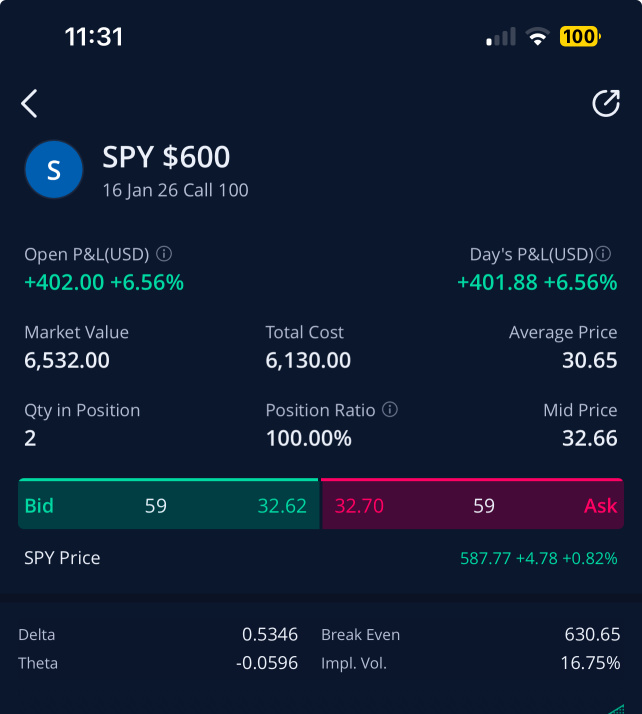
Task: Tap the battery indicator in status bar
Action: point(580,36)
